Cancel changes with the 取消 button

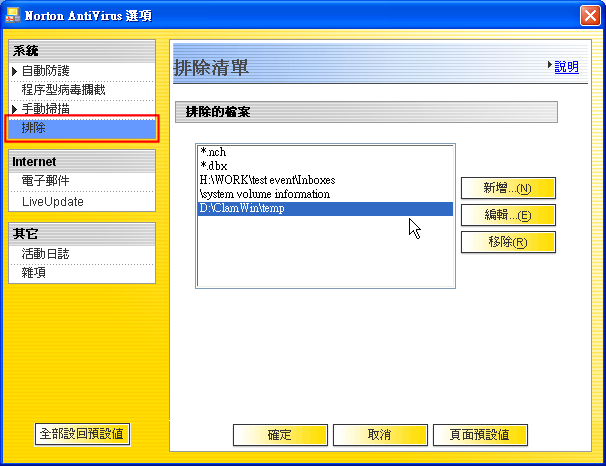[380, 435]
